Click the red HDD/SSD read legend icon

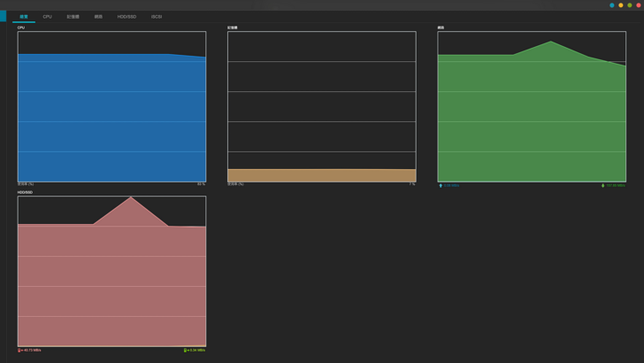point(19,351)
